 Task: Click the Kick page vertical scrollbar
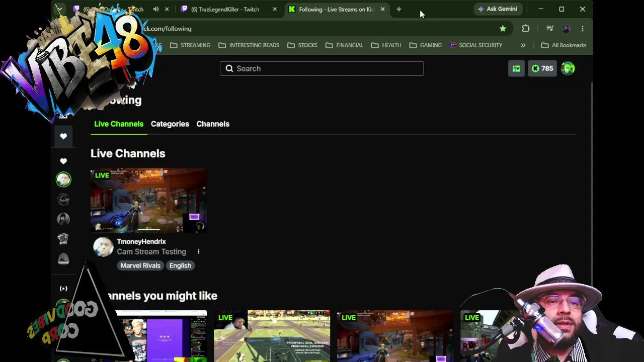591,184
